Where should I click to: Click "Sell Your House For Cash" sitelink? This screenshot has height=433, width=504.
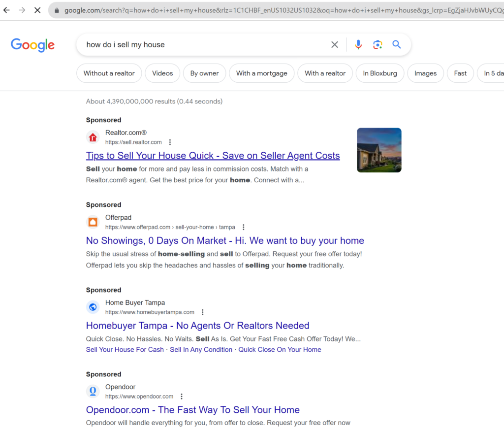coord(125,350)
